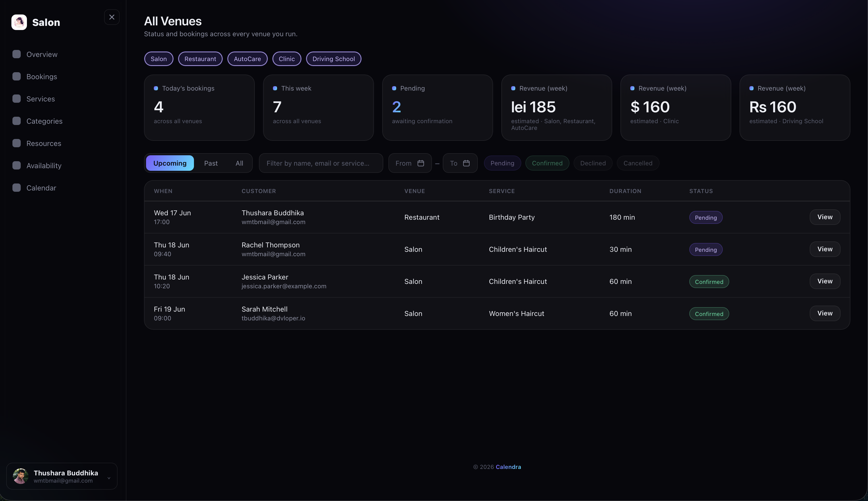
Task: View Jessica Parker's booking
Action: pos(825,281)
